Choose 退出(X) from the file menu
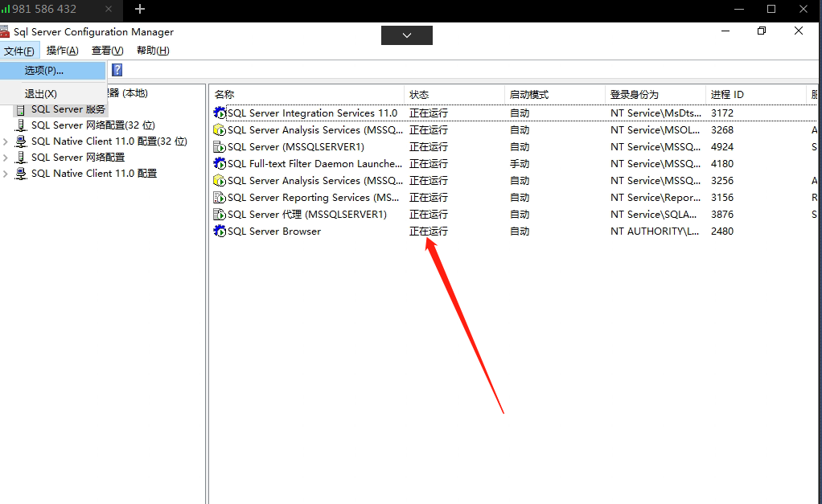The height and width of the screenshot is (504, 822). [53, 94]
